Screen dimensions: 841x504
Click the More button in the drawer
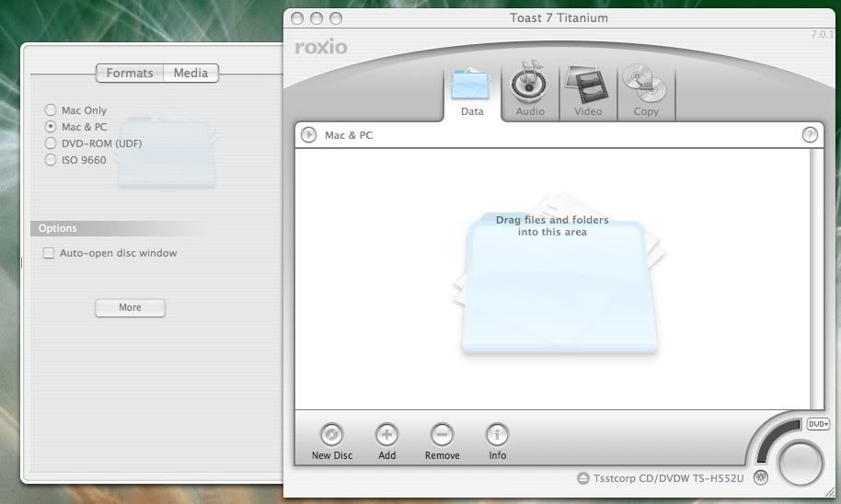(x=130, y=308)
